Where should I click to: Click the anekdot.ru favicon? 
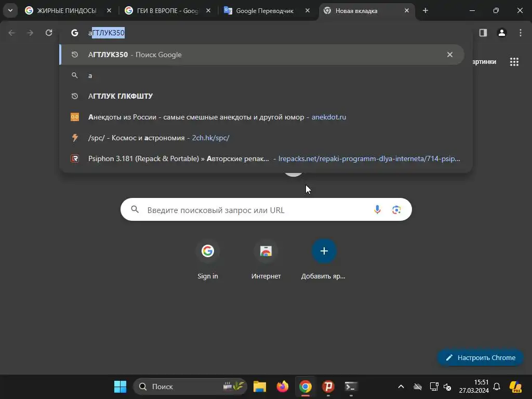pyautogui.click(x=75, y=117)
